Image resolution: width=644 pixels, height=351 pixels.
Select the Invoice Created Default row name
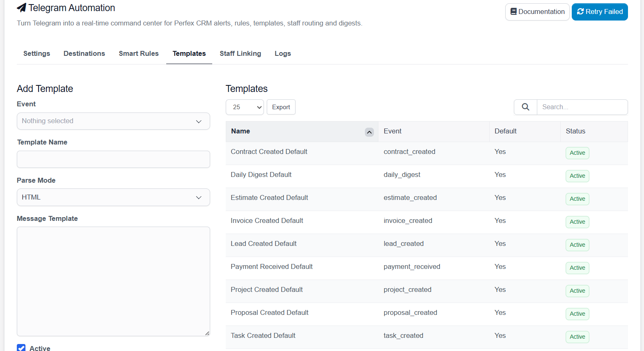point(267,221)
